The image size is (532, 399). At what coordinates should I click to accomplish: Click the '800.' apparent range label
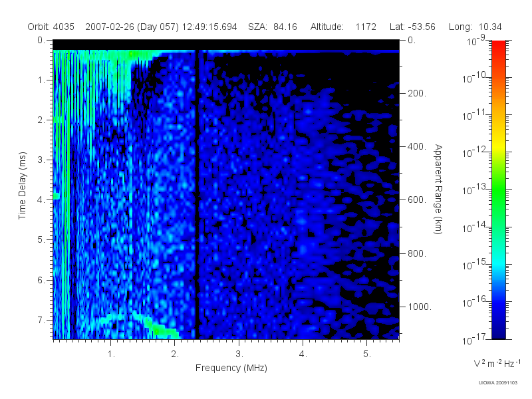point(417,253)
